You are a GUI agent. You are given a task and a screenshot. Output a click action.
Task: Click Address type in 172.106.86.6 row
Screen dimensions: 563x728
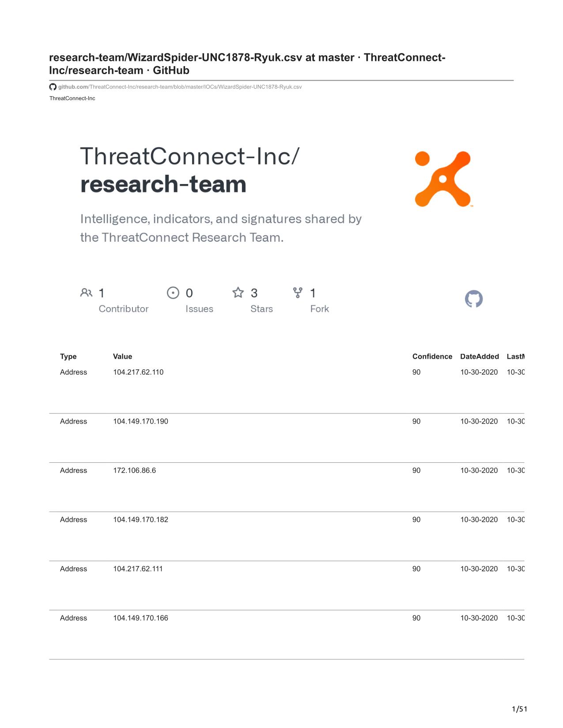(x=73, y=471)
